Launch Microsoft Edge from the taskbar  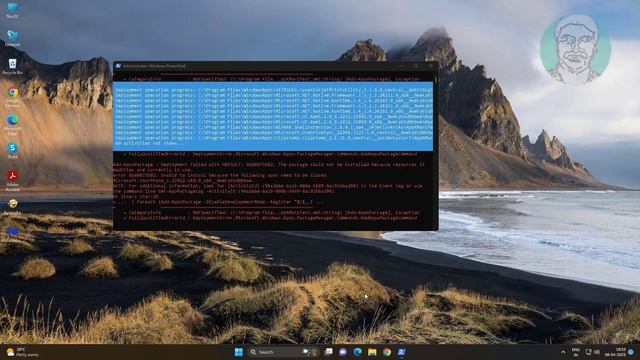click(x=358, y=352)
